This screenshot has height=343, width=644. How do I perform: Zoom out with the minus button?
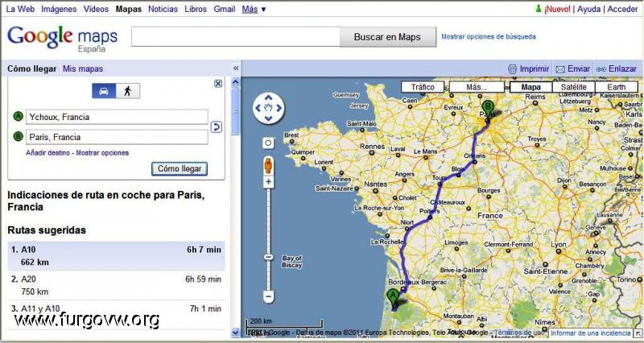tap(268, 295)
